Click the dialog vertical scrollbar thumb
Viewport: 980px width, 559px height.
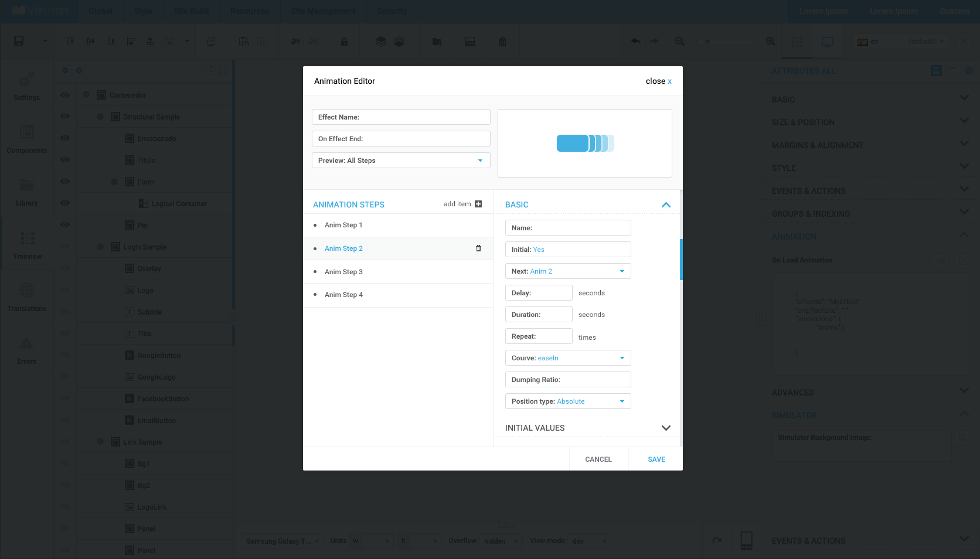681,259
